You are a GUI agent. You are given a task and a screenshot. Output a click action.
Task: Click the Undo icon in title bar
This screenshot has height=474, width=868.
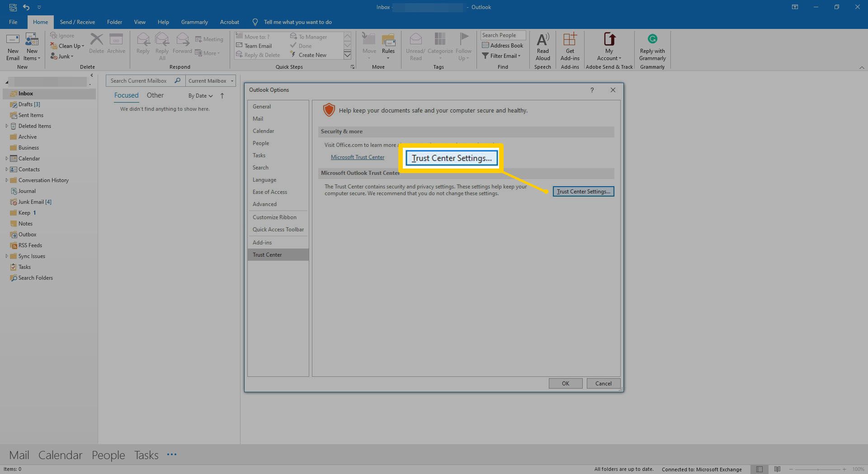26,7
